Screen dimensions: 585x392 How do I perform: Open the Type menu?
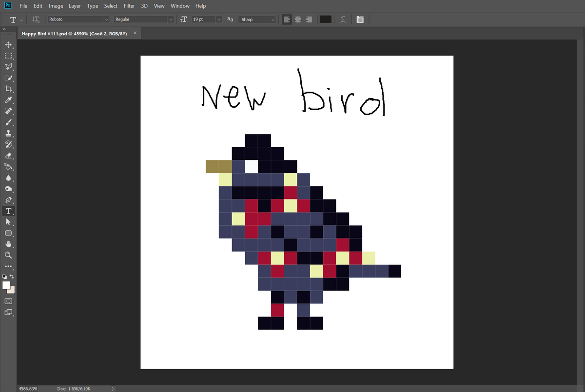click(x=92, y=6)
